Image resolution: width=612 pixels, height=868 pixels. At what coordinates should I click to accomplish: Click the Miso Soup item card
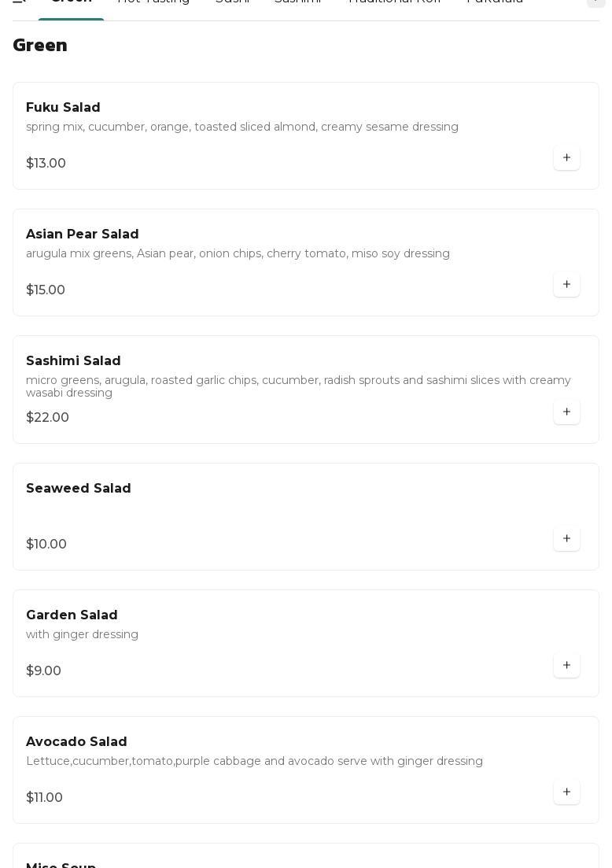305,859
